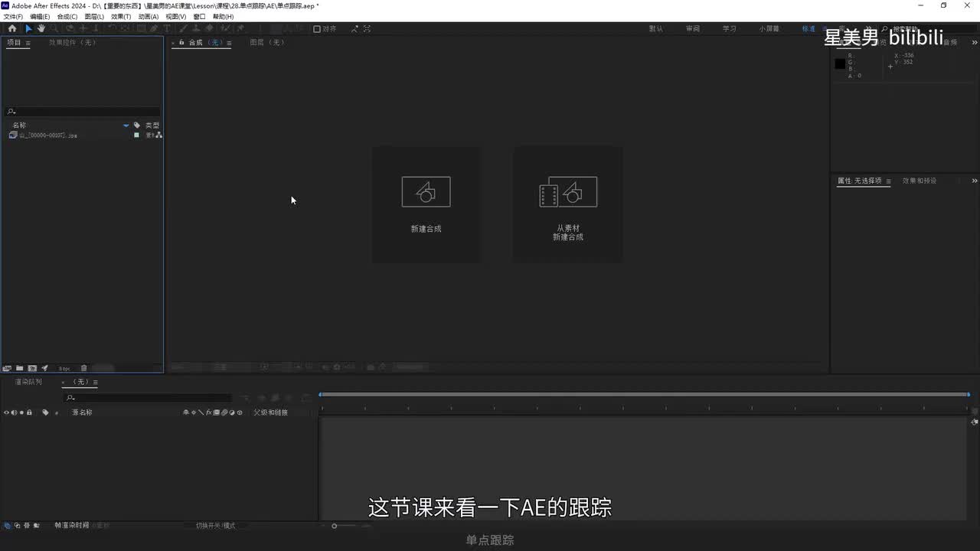Screen dimensions: 980x551
Task: Click the solo column header dot
Action: click(x=21, y=412)
